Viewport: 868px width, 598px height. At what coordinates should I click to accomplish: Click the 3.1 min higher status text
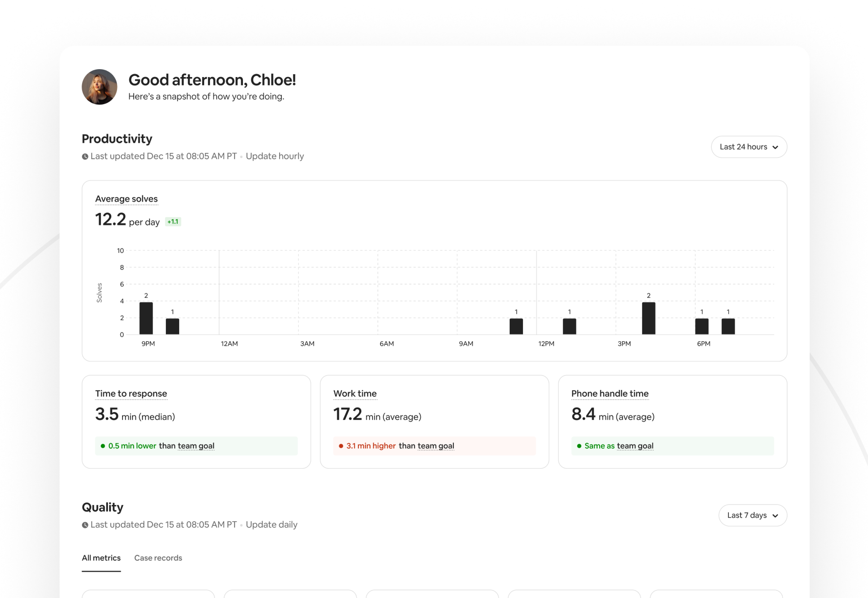(371, 446)
